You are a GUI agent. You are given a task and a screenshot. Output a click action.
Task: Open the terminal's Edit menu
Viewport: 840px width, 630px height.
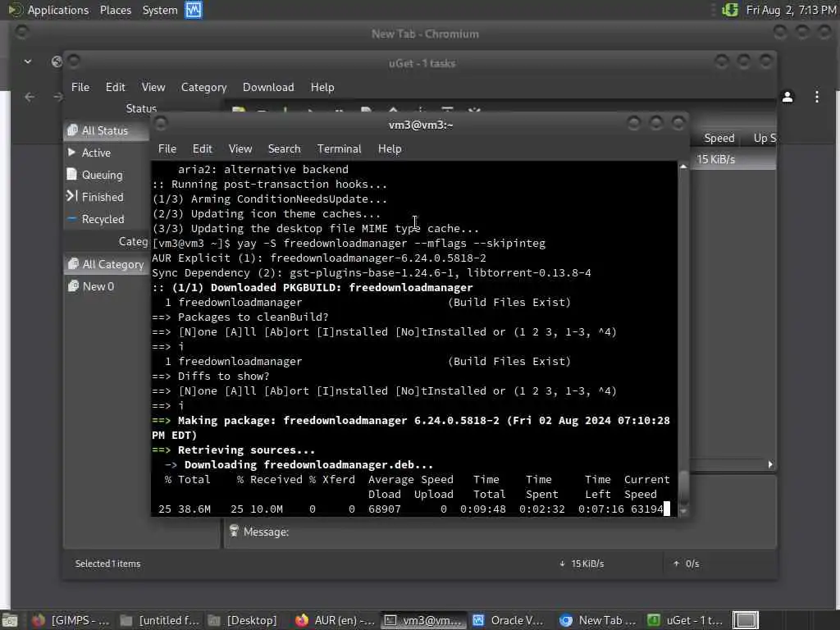click(x=202, y=149)
